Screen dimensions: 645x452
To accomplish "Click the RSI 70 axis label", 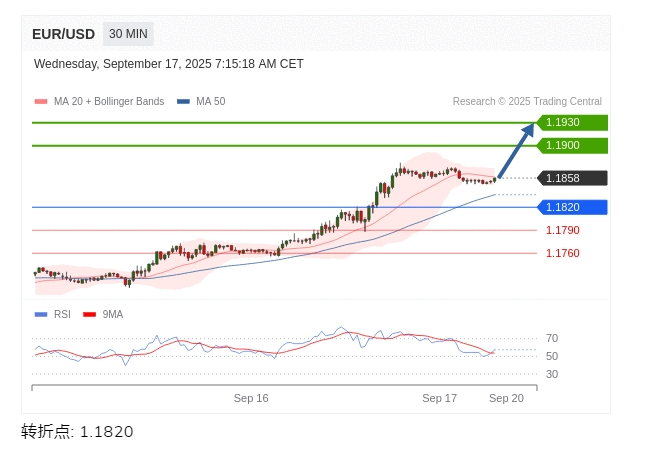I will 552,338.
